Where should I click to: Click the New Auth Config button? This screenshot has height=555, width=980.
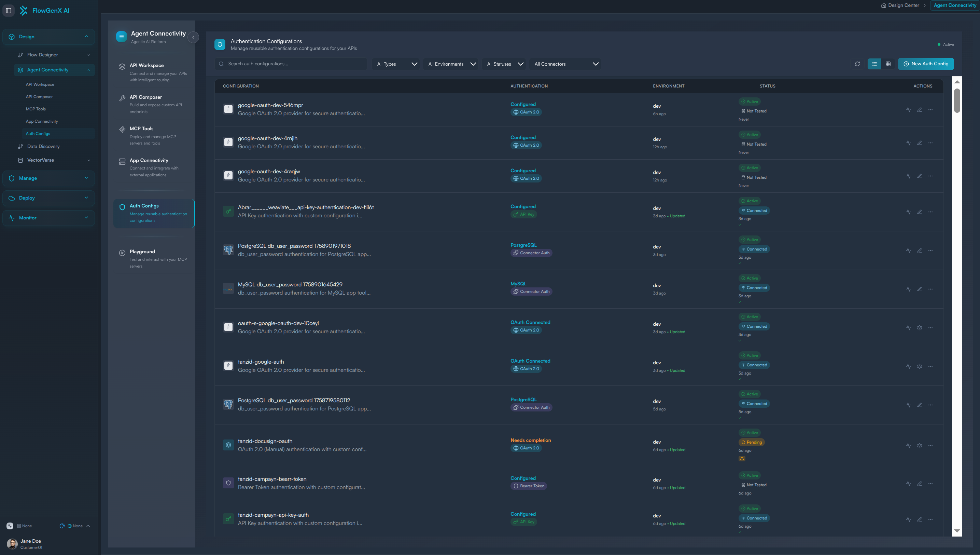[925, 64]
